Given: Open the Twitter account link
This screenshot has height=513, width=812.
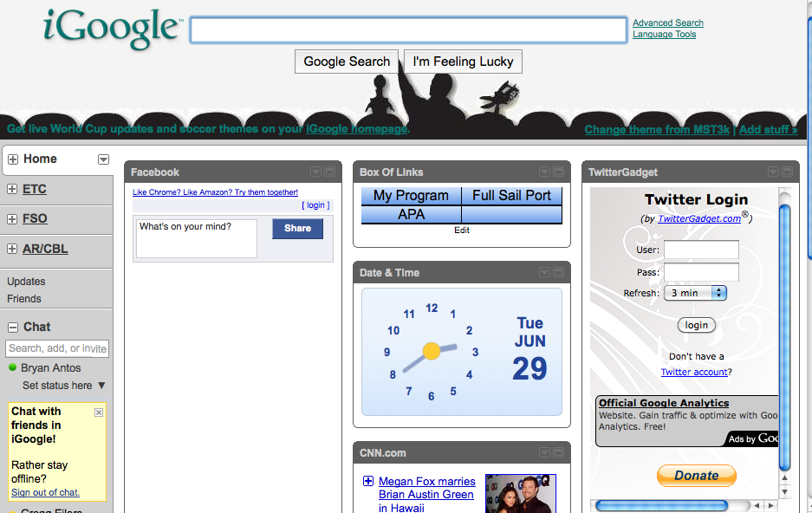Looking at the screenshot, I should point(694,373).
